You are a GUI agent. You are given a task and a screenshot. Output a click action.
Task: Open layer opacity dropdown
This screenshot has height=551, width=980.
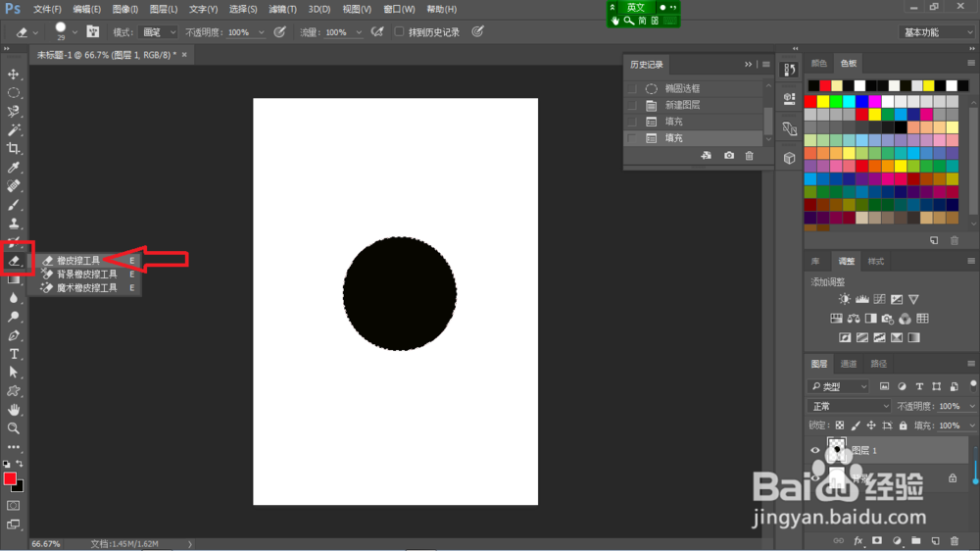(x=972, y=407)
